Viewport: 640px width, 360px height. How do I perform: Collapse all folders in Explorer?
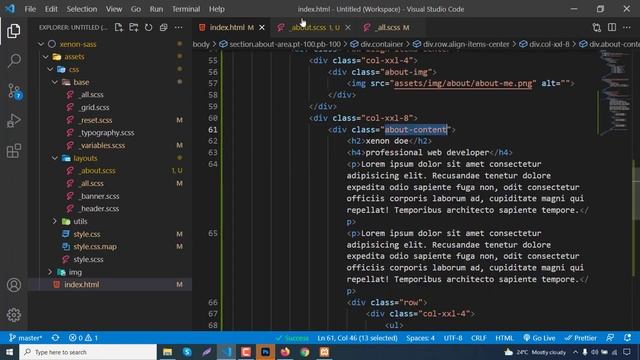(164, 27)
